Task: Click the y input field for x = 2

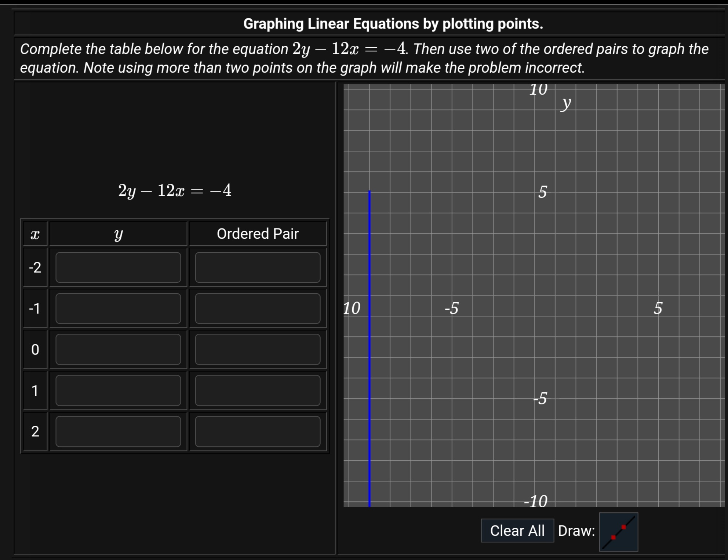Action: (x=118, y=432)
